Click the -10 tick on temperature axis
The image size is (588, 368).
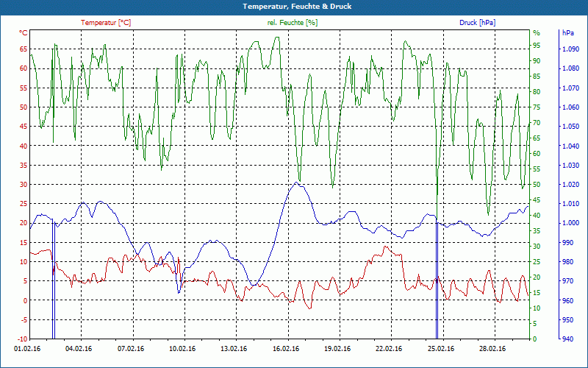22,339
